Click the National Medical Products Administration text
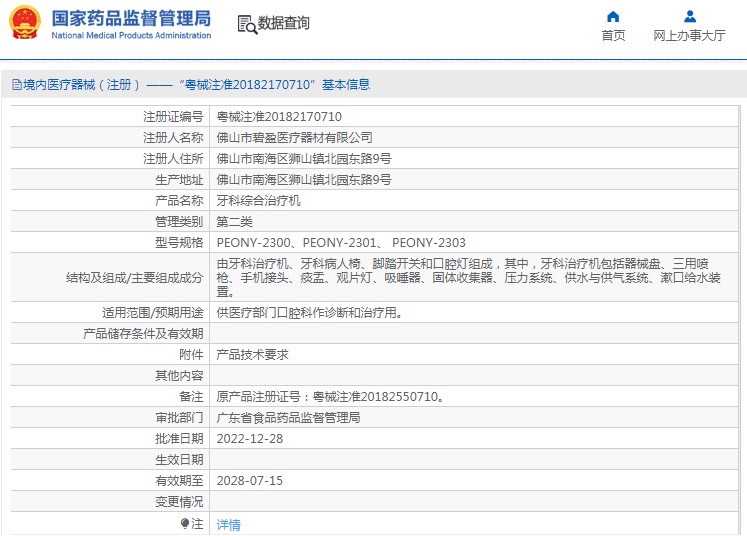747x536 pixels. pos(131,35)
